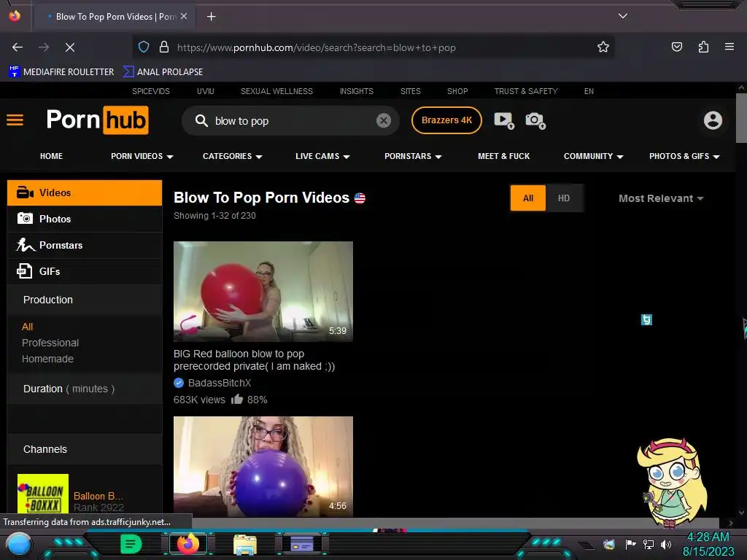Open the Trust & Safety link
Image resolution: width=747 pixels, height=560 pixels.
click(x=526, y=91)
